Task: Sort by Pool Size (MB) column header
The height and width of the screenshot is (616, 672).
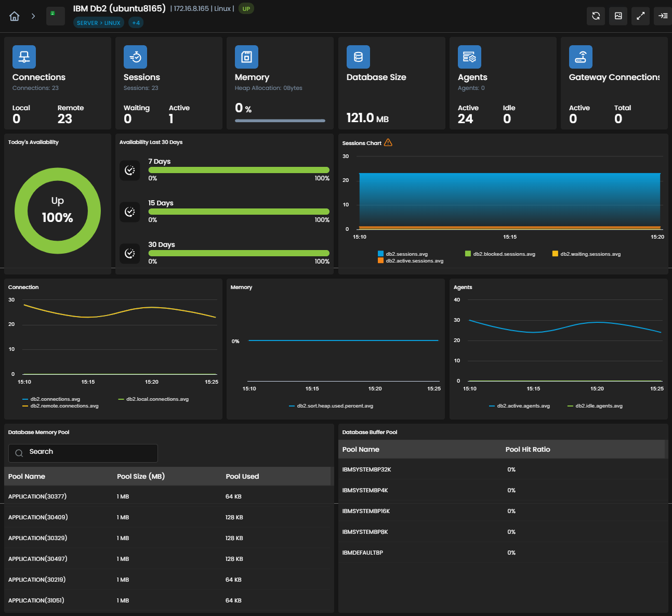Action: coord(141,476)
